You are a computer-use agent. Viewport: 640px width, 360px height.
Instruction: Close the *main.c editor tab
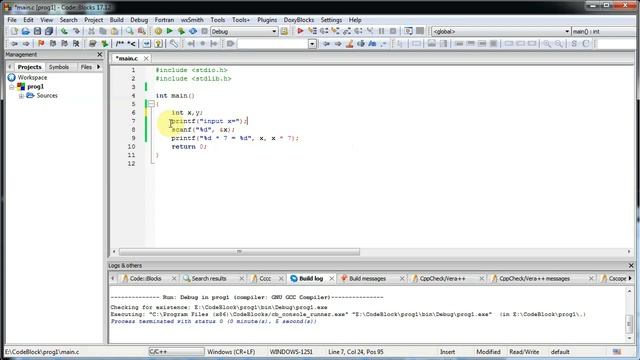click(146, 58)
